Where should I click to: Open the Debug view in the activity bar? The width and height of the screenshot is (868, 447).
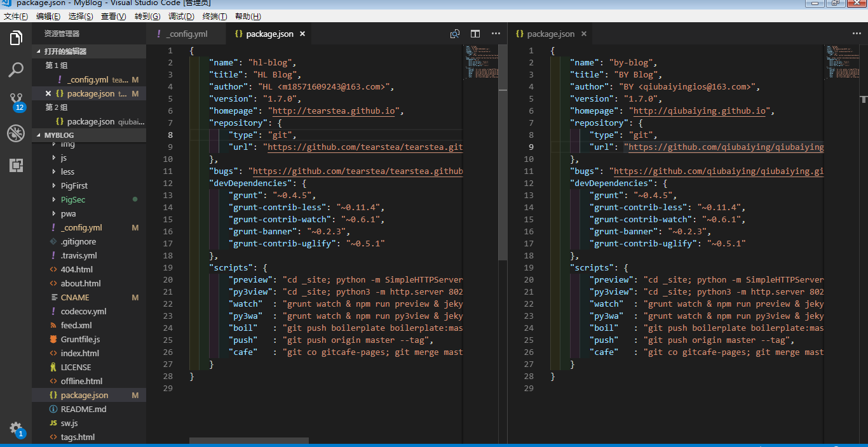[16, 133]
